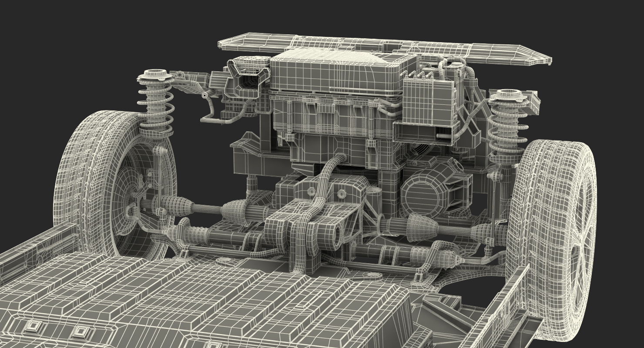Select the long flat plate on top
Viewport: 644px width, 348px height.
click(385, 48)
